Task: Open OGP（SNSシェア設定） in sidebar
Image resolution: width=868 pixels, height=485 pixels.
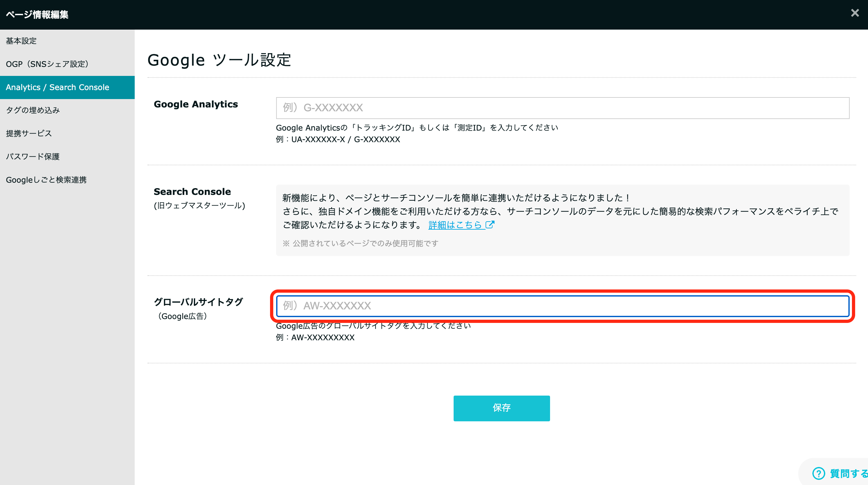Action: [x=68, y=64]
